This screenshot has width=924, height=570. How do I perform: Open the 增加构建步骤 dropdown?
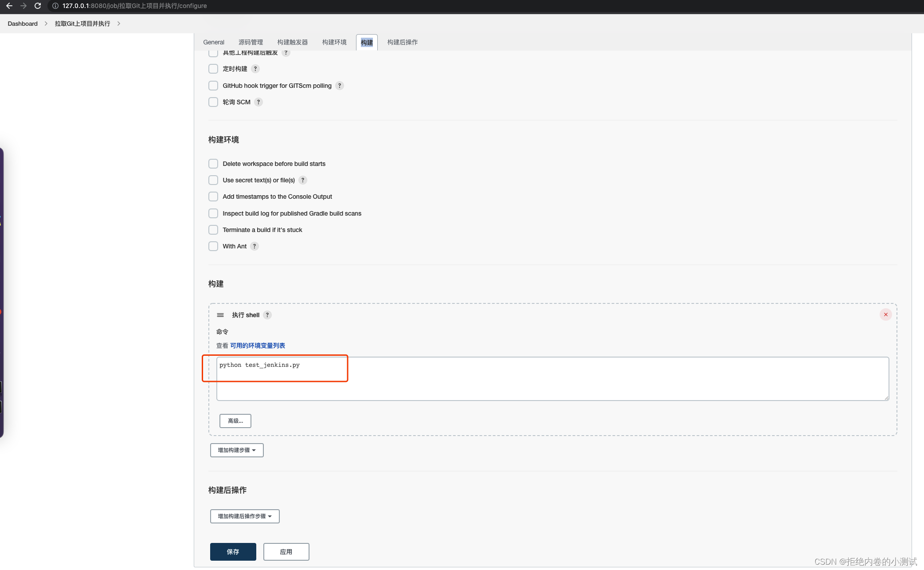[x=237, y=450]
